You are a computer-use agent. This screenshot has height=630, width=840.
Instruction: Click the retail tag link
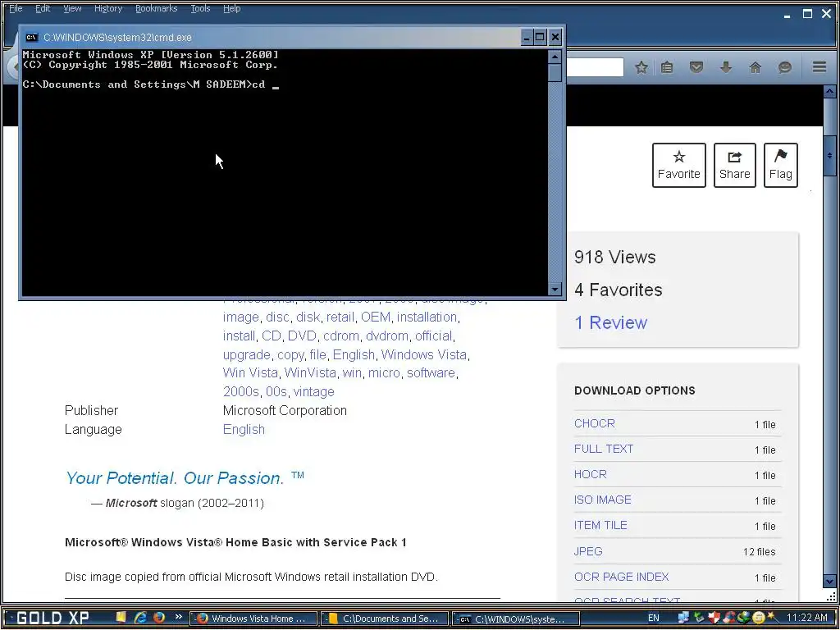click(x=340, y=317)
